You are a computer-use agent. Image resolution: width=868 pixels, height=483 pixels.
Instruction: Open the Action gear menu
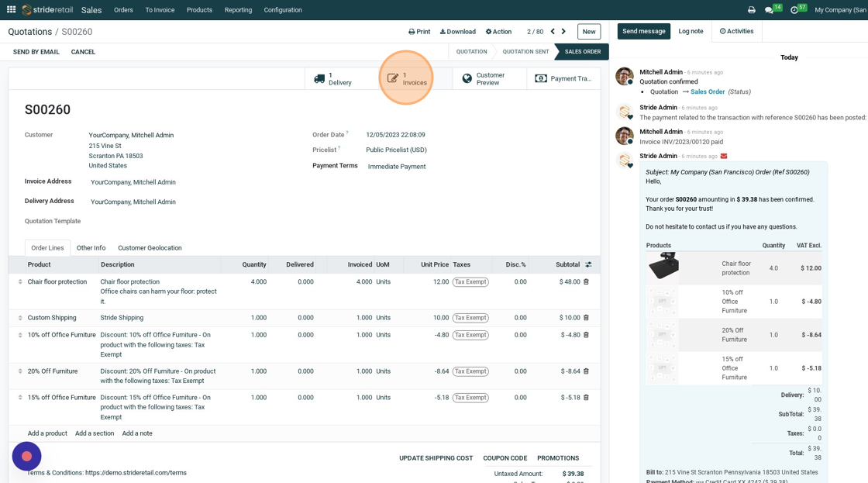click(499, 32)
